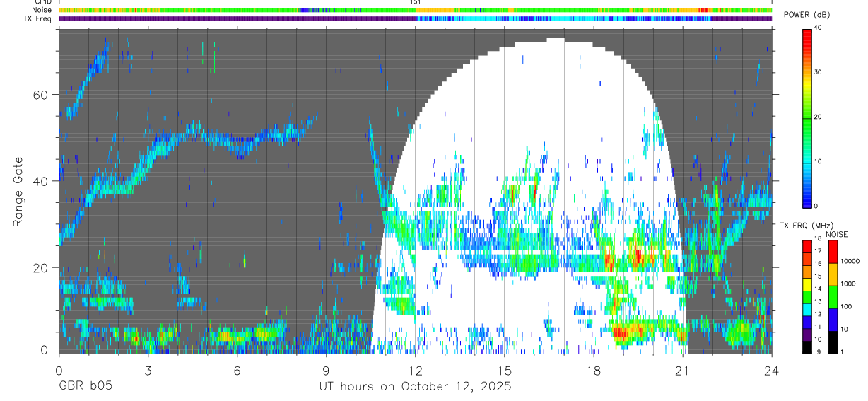The width and height of the screenshot is (868, 401).
Task: Pick the purple 10–11 MHz TX frequency swatch
Action: tap(807, 334)
